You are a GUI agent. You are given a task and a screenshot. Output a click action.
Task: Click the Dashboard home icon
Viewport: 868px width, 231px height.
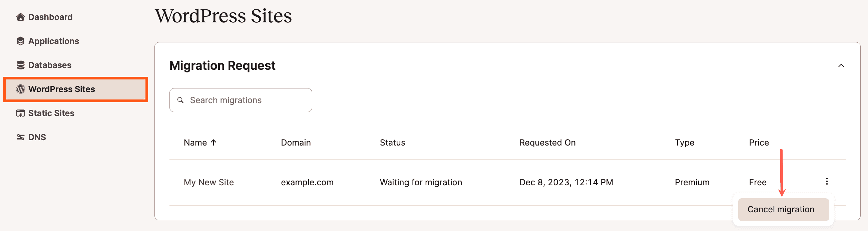[20, 17]
